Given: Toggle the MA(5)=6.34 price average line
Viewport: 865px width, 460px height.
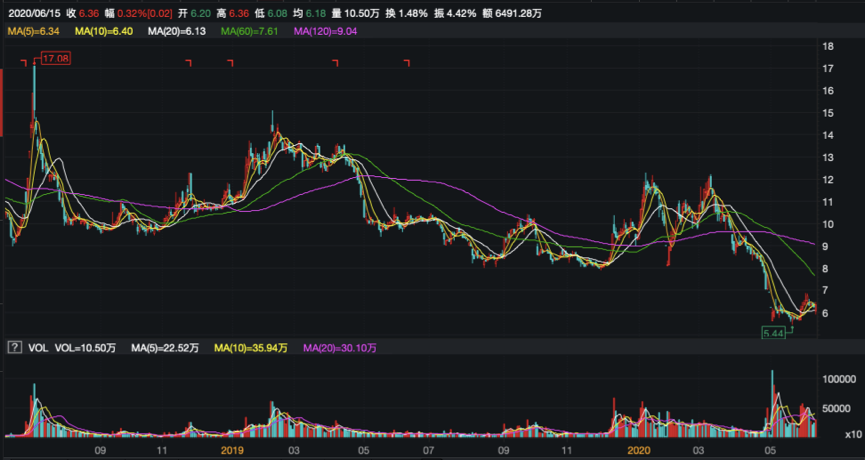Looking at the screenshot, I should tap(32, 32).
